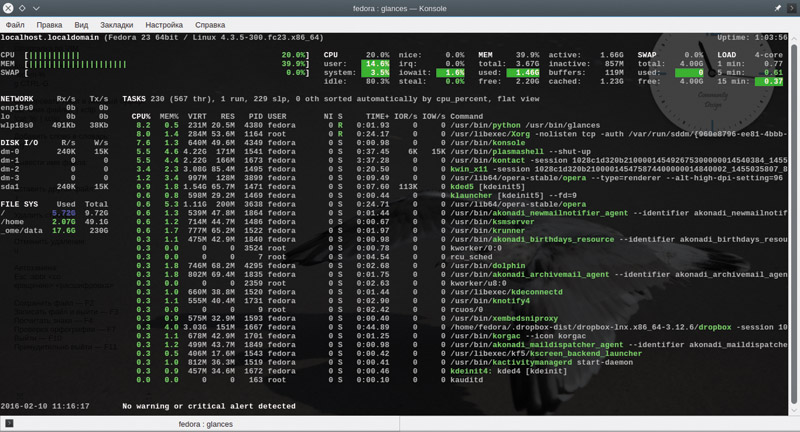Click the MEM used value 1.46G
The image size is (800, 432).
point(523,72)
